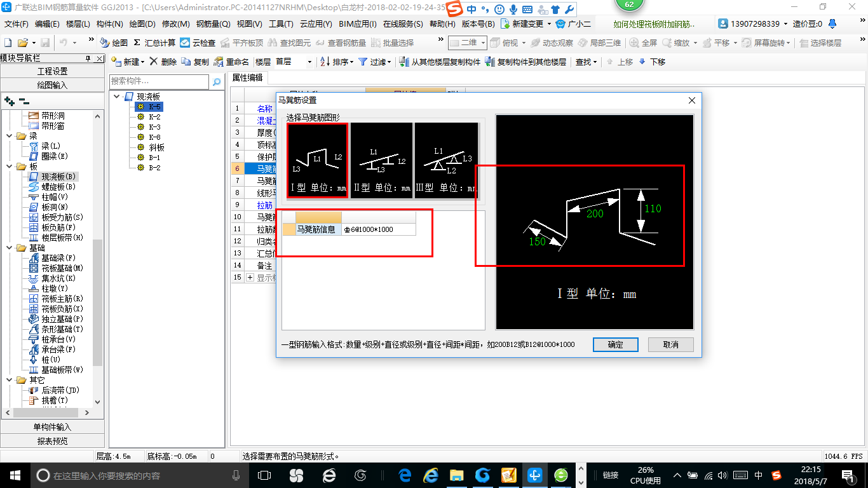The width and height of the screenshot is (868, 488).
Task: Open the 工具(T) menu
Action: [281, 24]
